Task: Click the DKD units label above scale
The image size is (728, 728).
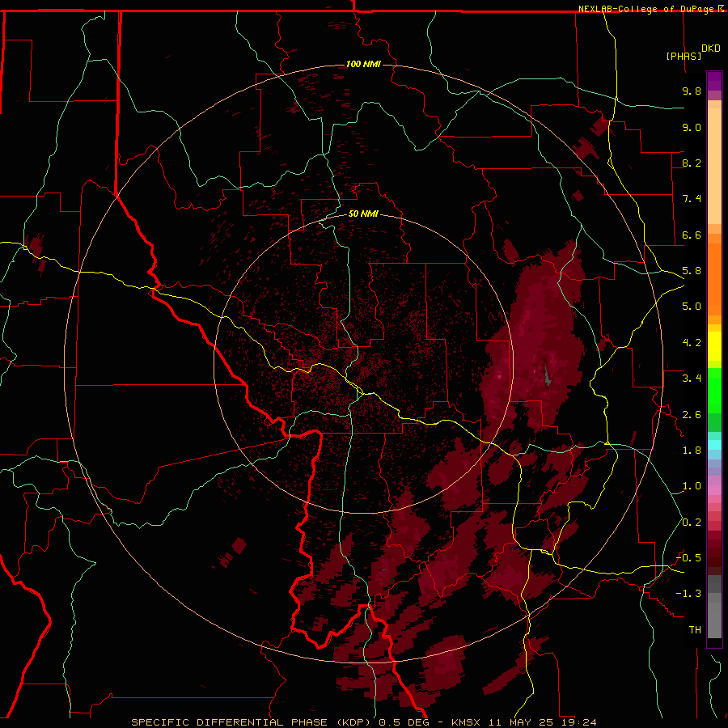Action: (x=711, y=49)
